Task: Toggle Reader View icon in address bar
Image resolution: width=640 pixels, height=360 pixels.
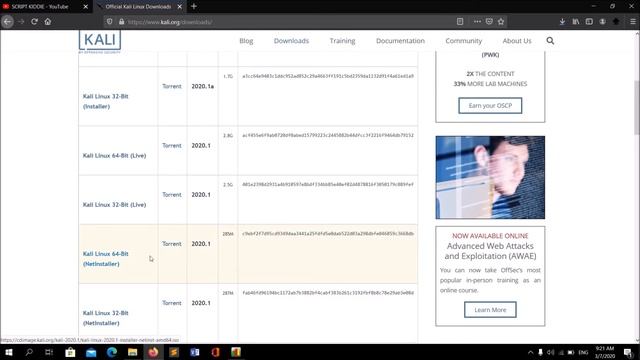Action: click(460, 22)
